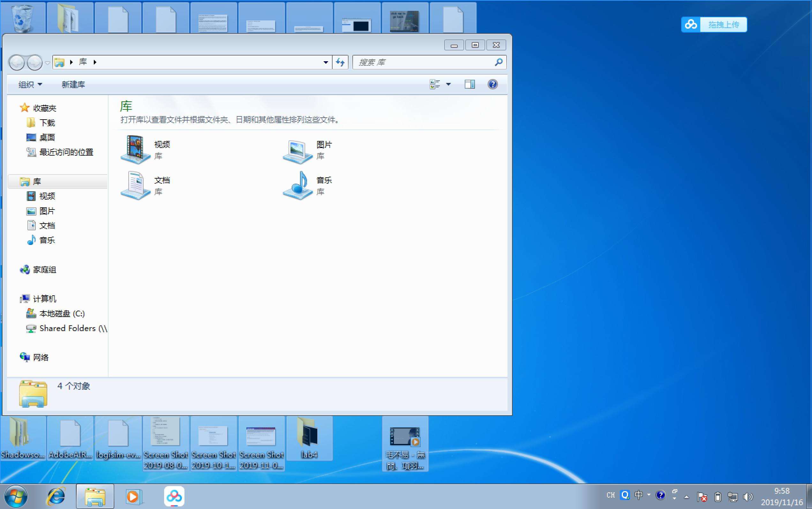The height and width of the screenshot is (509, 812).
Task: Select 计算机 in the navigation sidebar
Action: [38, 299]
